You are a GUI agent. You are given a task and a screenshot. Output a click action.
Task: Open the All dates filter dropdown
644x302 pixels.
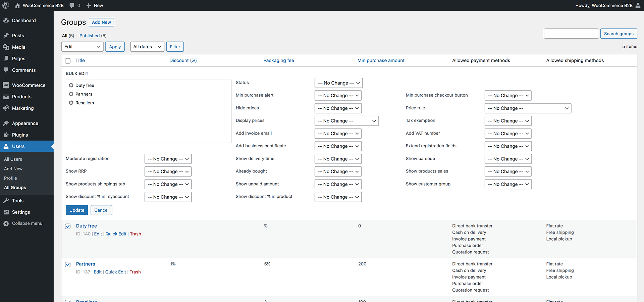pos(147,47)
